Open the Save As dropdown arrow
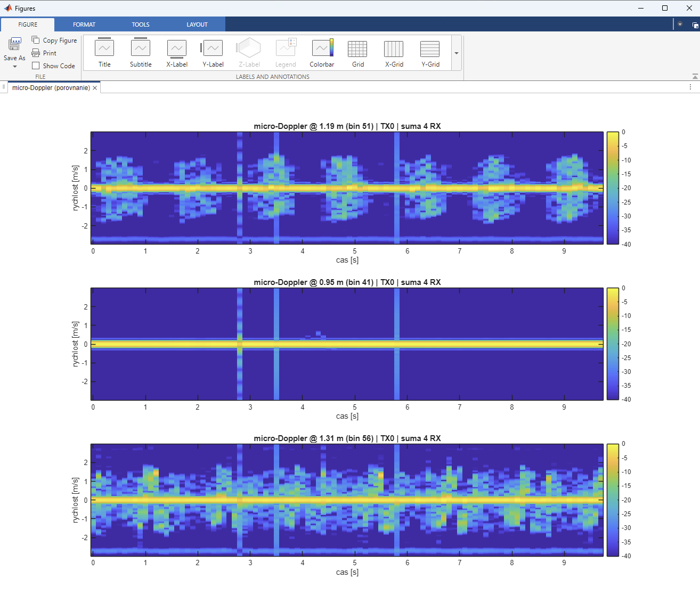This screenshot has height=611, width=700. pos(14,67)
